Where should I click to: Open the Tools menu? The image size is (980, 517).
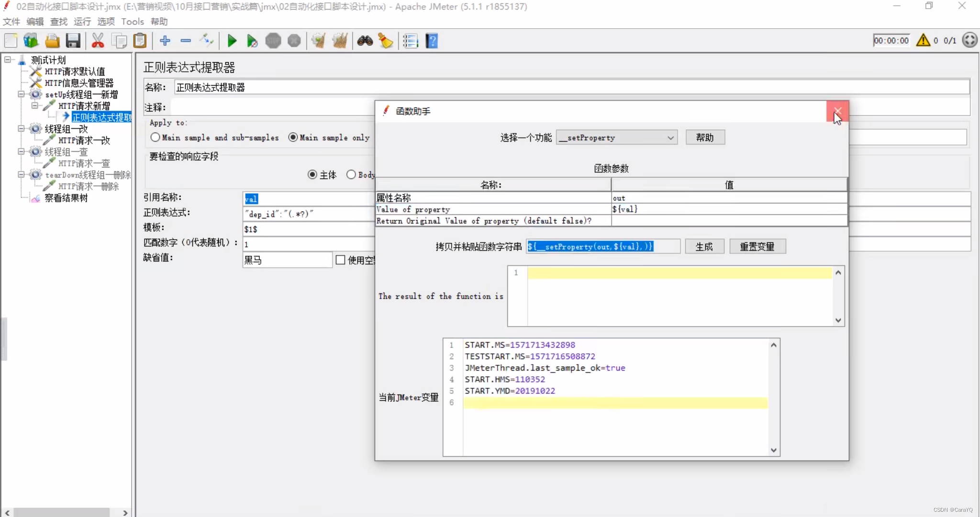tap(133, 22)
